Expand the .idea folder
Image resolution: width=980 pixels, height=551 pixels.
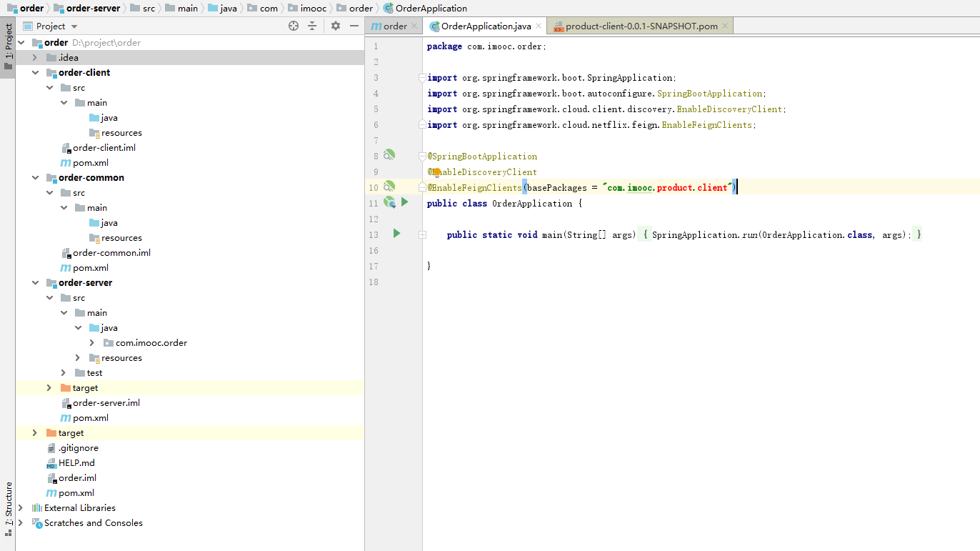pos(34,57)
